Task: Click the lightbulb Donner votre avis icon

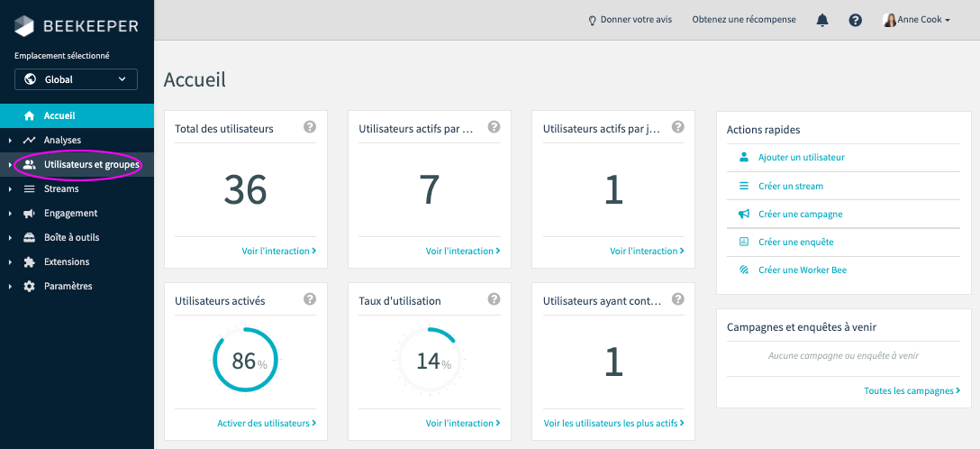Action: pyautogui.click(x=592, y=20)
